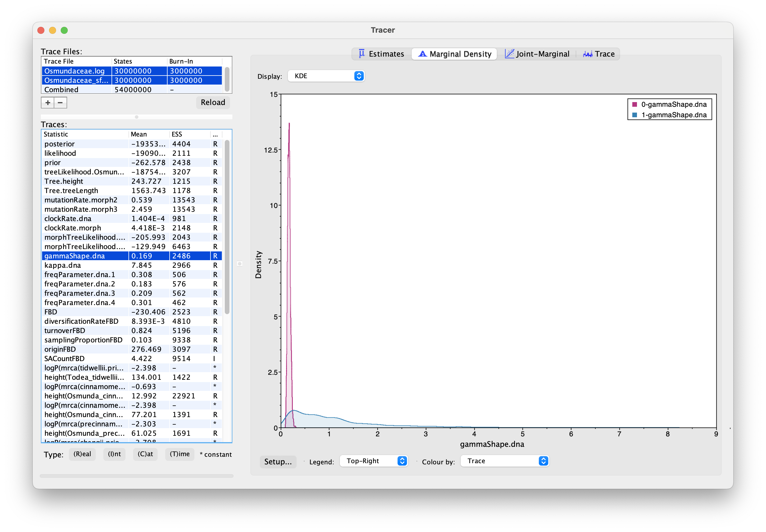Viewport: 766px width, 532px height.
Task: Sort traces by the Mean column header
Action: point(149,134)
